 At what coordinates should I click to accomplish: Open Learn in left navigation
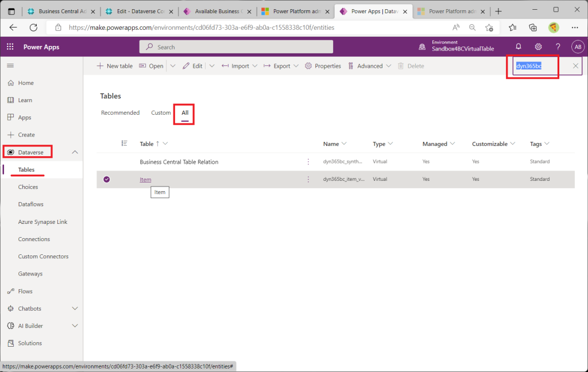tap(25, 100)
